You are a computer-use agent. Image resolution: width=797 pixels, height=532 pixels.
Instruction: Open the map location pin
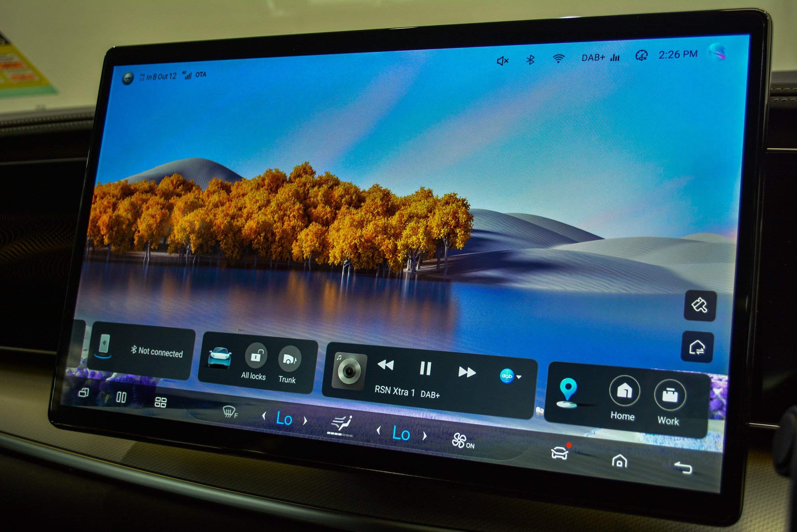click(568, 391)
